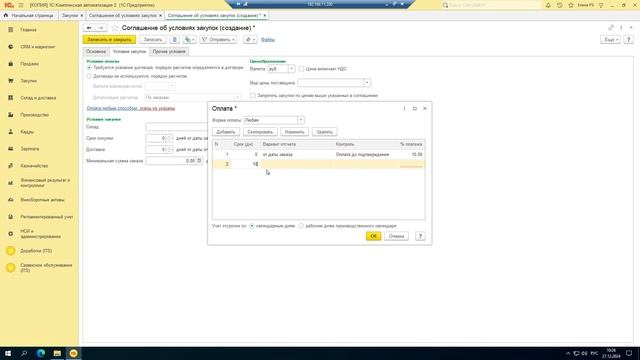Open the Кадры section
This screenshot has width=640, height=360.
click(x=27, y=132)
